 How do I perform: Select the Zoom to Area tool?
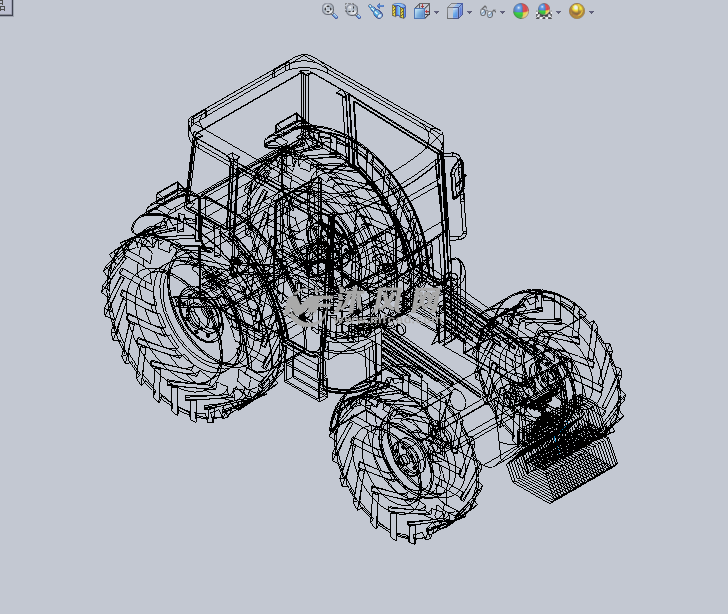point(352,11)
